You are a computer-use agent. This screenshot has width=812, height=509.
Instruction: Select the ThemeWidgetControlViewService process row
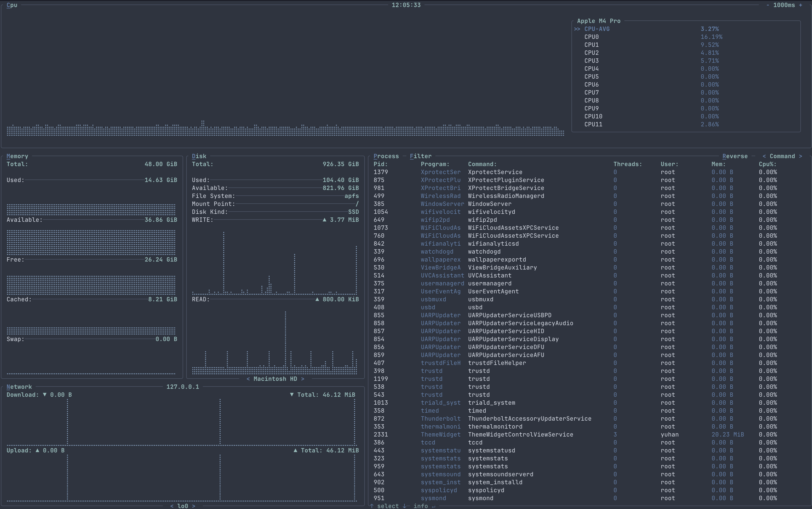tap(520, 435)
